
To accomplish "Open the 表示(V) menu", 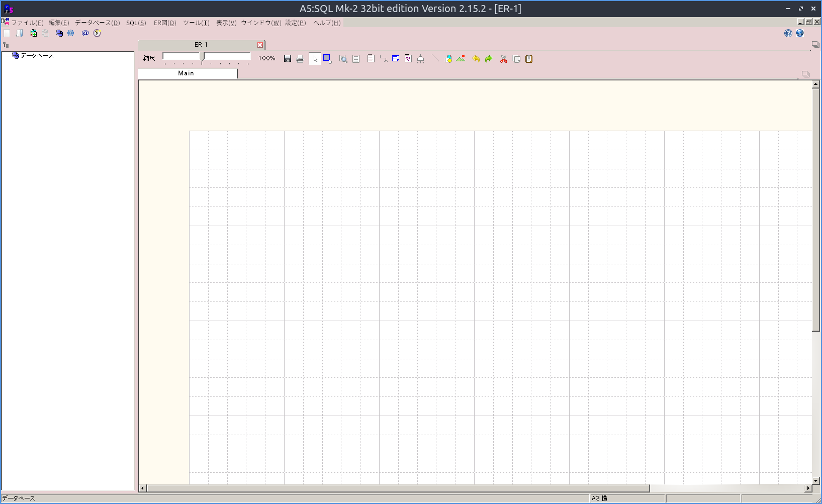I will click(226, 23).
